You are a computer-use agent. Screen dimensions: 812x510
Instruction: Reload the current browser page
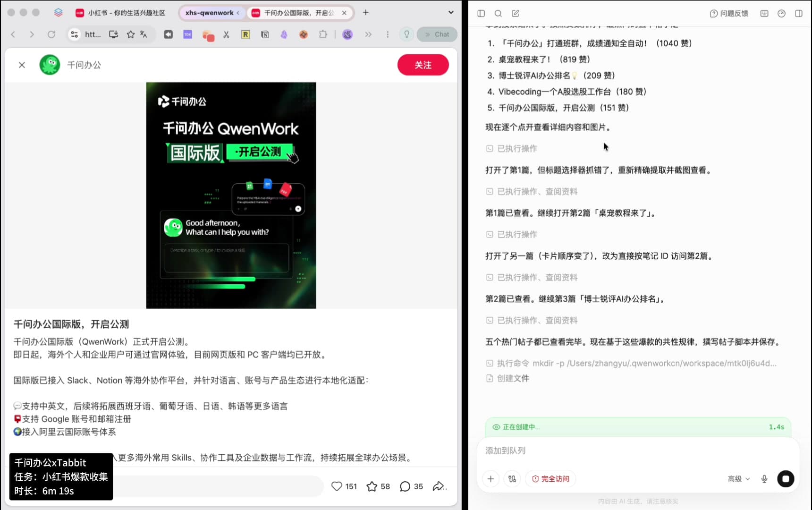pos(51,34)
